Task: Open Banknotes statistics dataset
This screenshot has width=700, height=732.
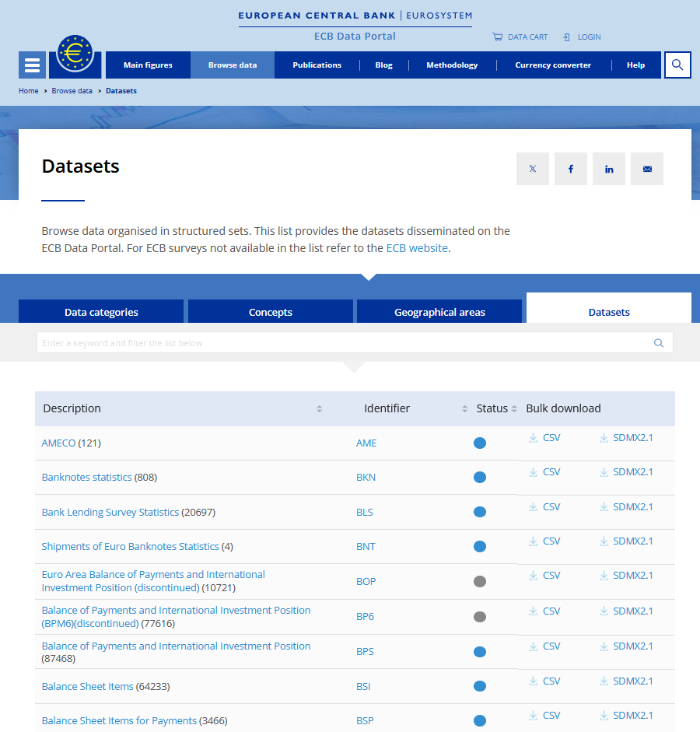Action: [87, 477]
